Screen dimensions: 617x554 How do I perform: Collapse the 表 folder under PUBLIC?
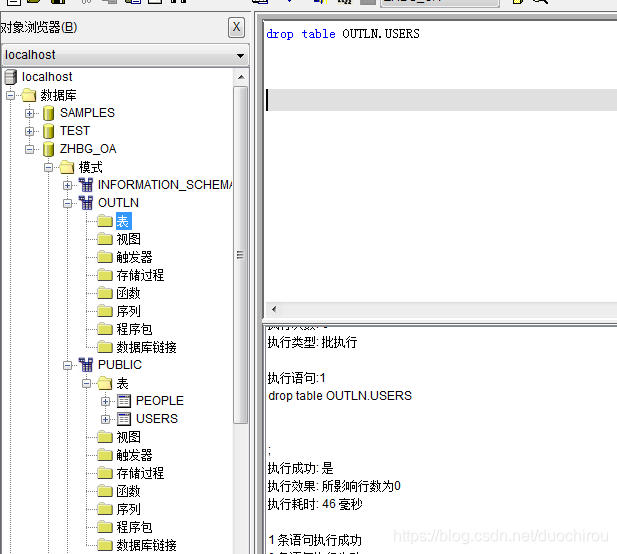point(86,383)
